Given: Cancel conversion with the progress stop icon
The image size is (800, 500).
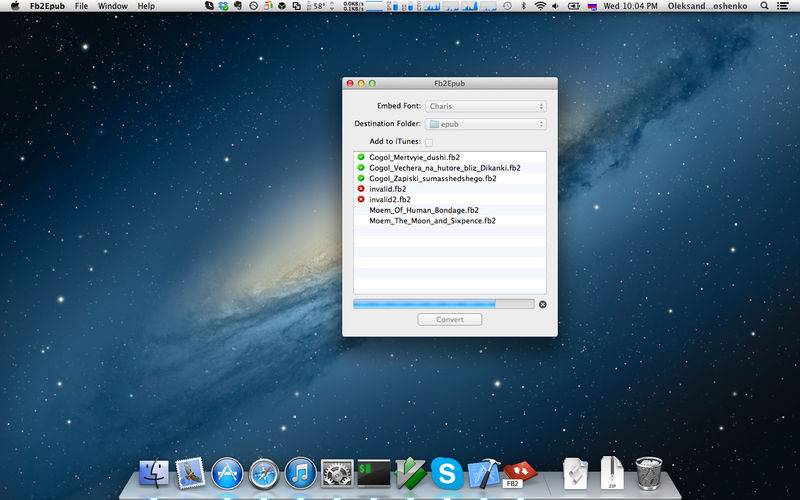Looking at the screenshot, I should click(x=543, y=304).
